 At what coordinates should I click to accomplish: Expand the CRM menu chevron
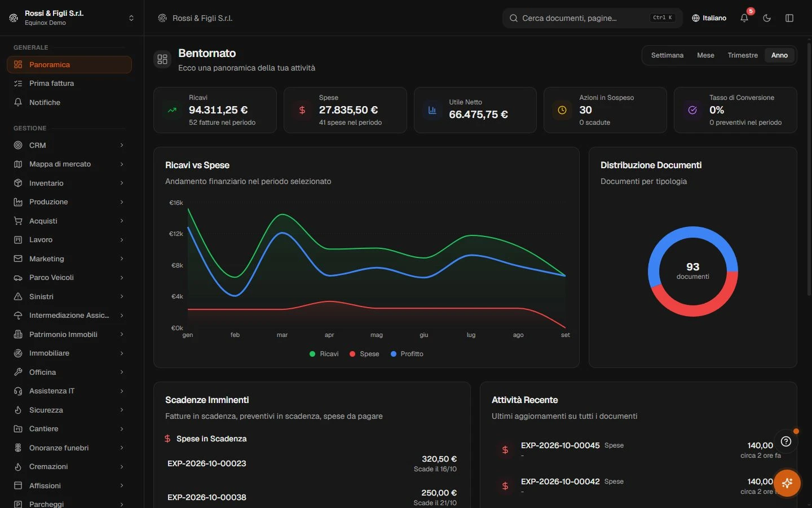pos(122,145)
